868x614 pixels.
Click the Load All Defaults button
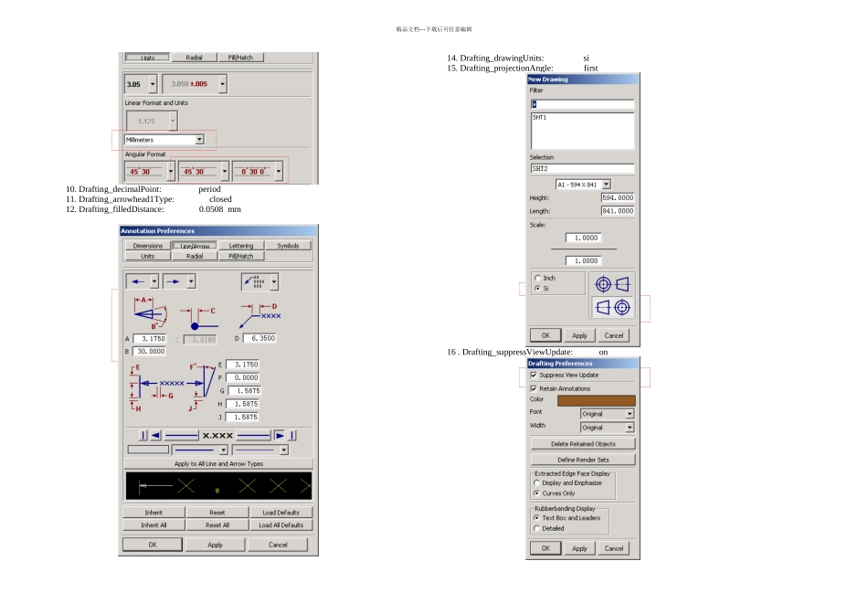(x=281, y=524)
